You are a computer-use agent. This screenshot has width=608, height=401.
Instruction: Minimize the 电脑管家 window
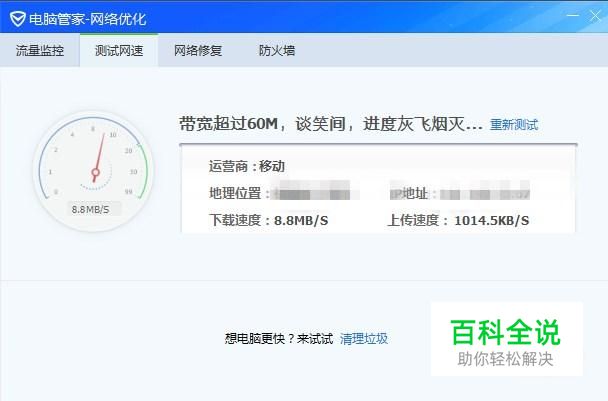[572, 16]
